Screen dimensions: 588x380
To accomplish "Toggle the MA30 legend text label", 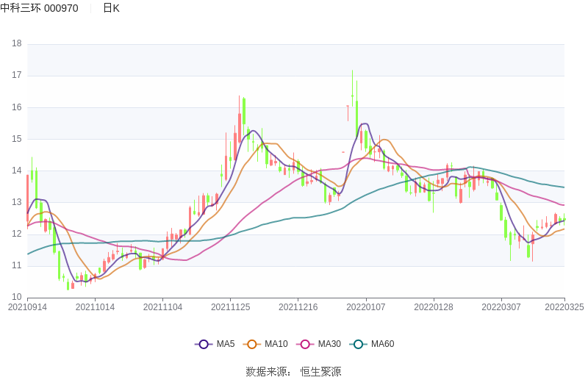I will pyautogui.click(x=329, y=344).
